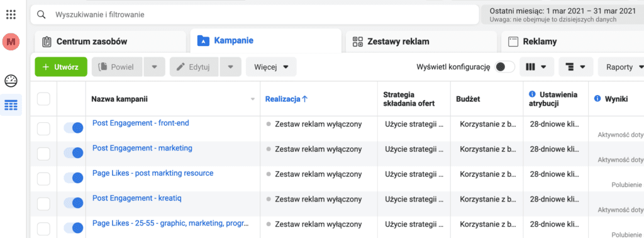Switch to Kampanie tab
Viewport: 644px width, 238px height.
point(266,41)
